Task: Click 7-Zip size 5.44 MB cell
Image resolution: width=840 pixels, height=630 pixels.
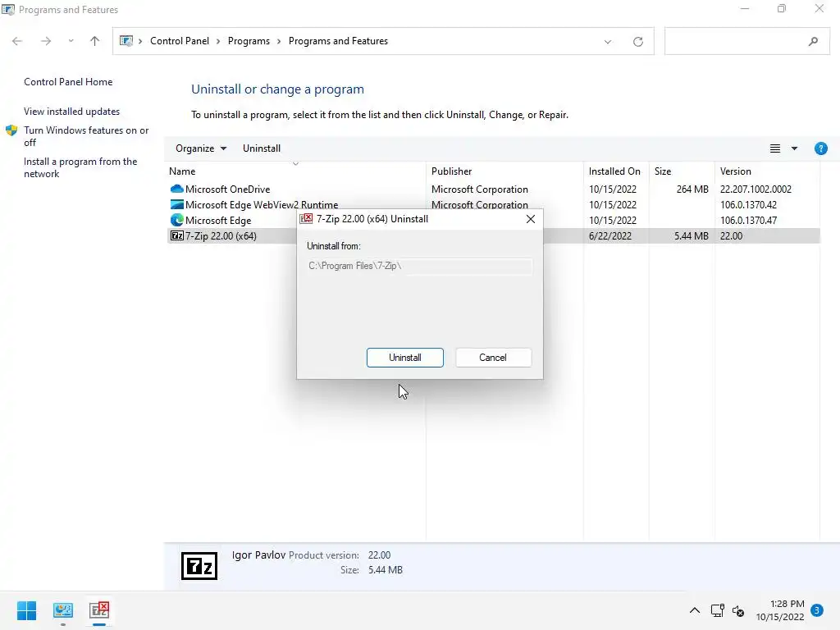Action: tap(691, 235)
